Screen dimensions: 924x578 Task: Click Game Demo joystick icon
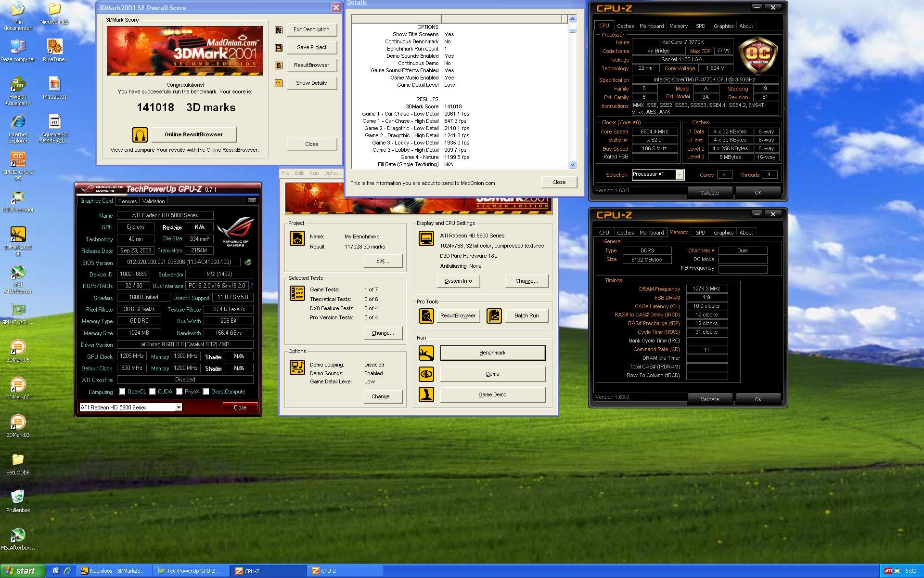[x=426, y=395]
